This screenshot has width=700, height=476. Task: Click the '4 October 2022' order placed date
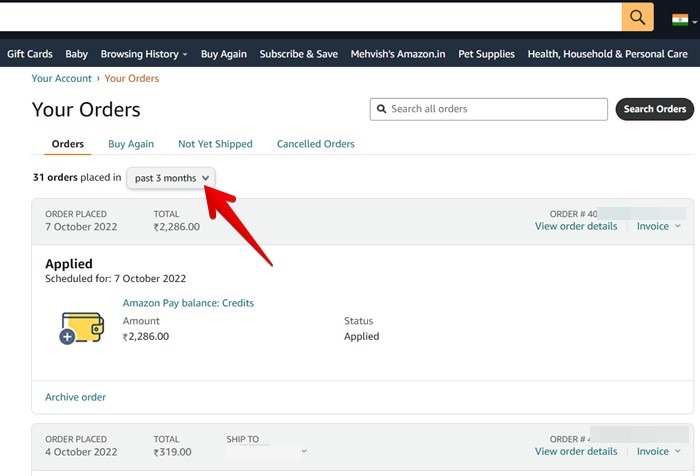(81, 452)
